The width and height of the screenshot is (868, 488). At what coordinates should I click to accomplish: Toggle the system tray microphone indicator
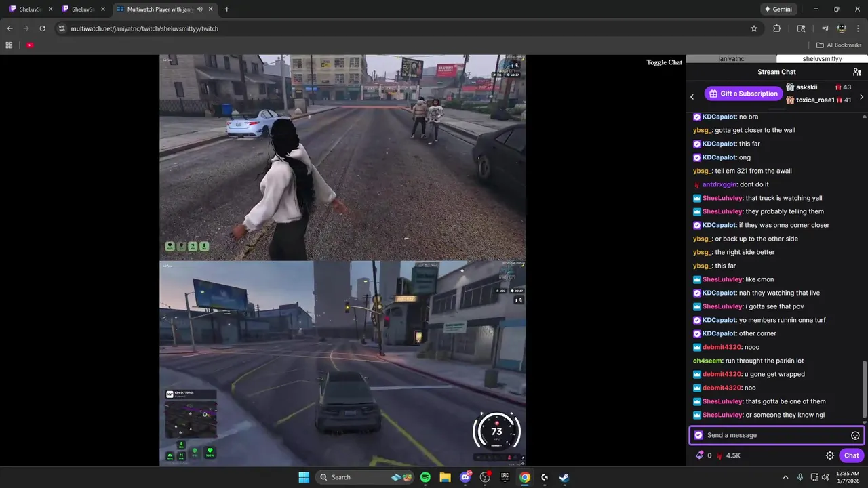[x=800, y=477]
